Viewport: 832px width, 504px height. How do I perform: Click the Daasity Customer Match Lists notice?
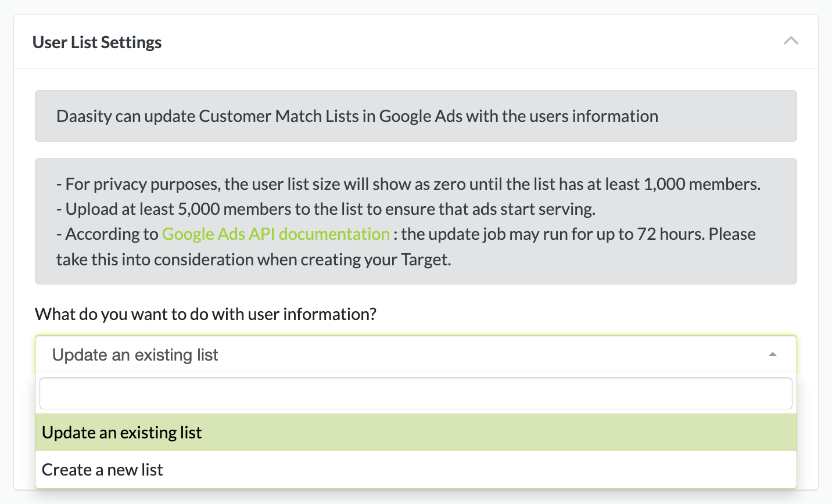point(415,116)
